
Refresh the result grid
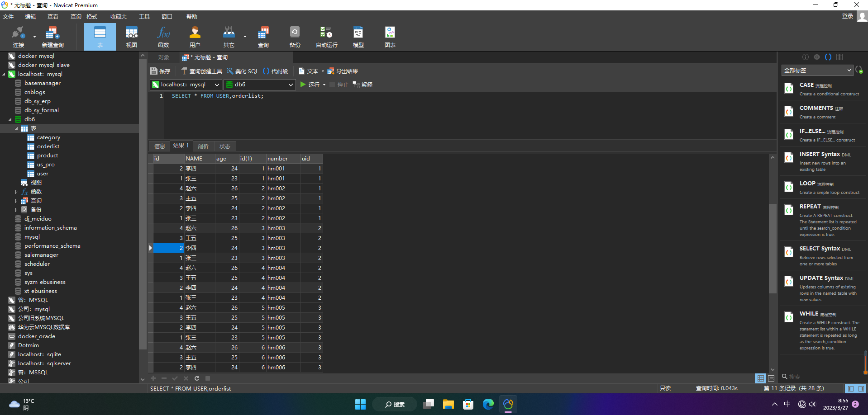tap(197, 378)
